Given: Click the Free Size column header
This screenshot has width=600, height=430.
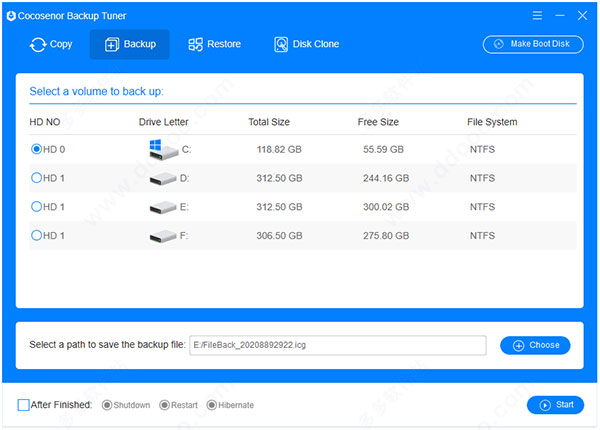Looking at the screenshot, I should point(378,122).
